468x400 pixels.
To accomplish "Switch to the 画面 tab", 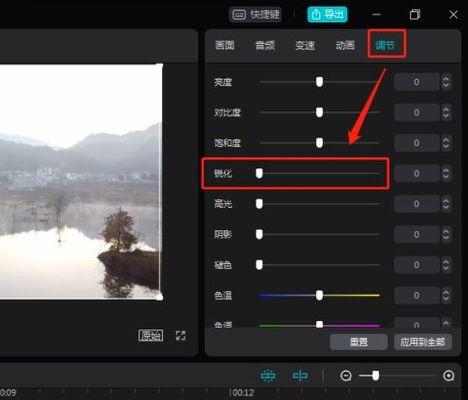I will pos(225,45).
